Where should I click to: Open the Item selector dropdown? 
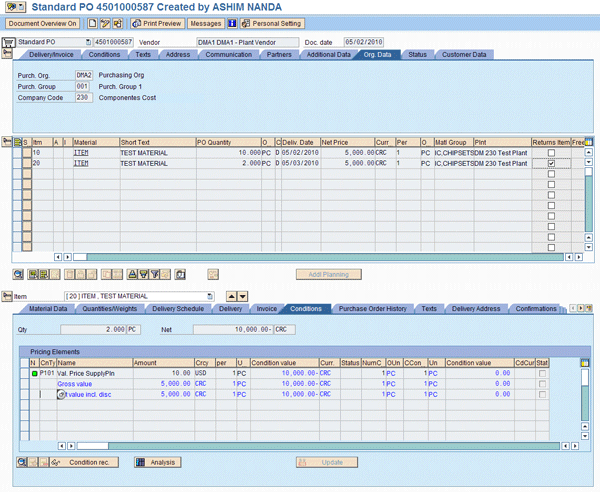(x=210, y=296)
